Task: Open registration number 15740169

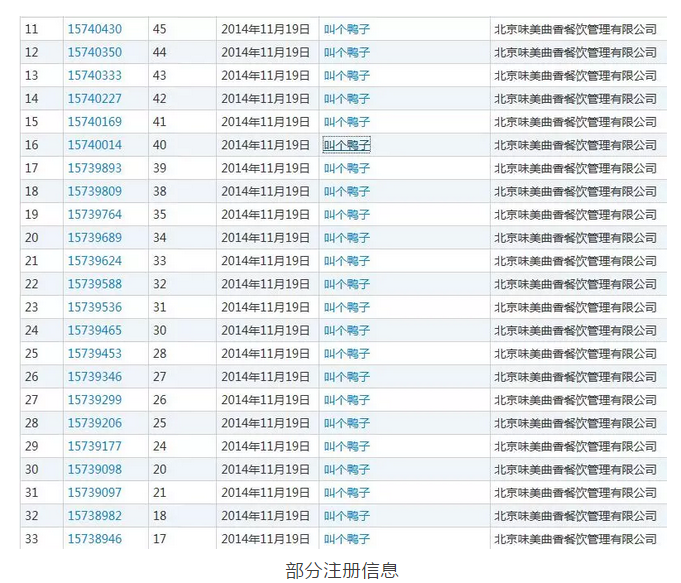Action: point(94,122)
